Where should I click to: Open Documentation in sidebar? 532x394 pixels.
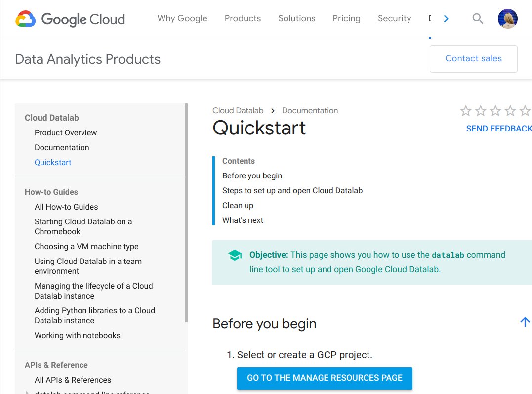coord(62,147)
